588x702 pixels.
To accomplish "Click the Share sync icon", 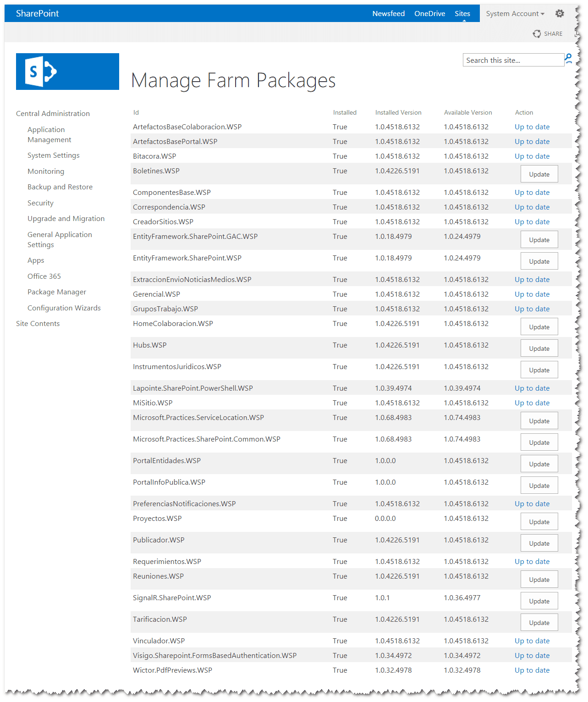I will coord(537,34).
